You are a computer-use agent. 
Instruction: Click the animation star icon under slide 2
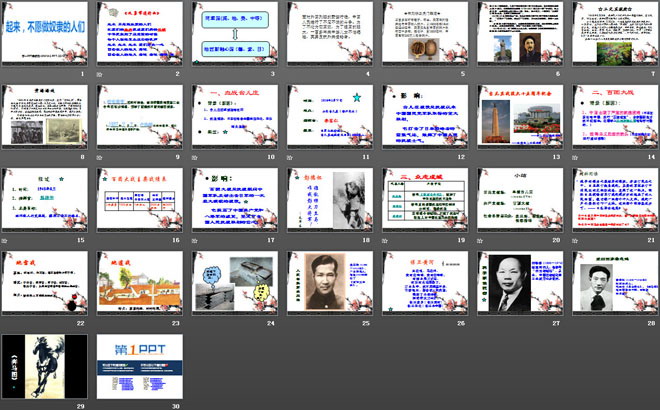100,74
